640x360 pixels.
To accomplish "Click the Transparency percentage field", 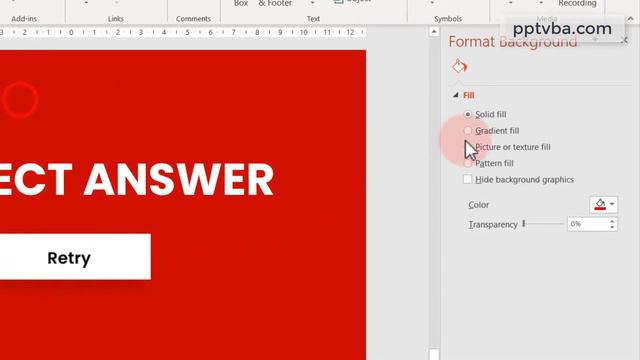I will 588,224.
